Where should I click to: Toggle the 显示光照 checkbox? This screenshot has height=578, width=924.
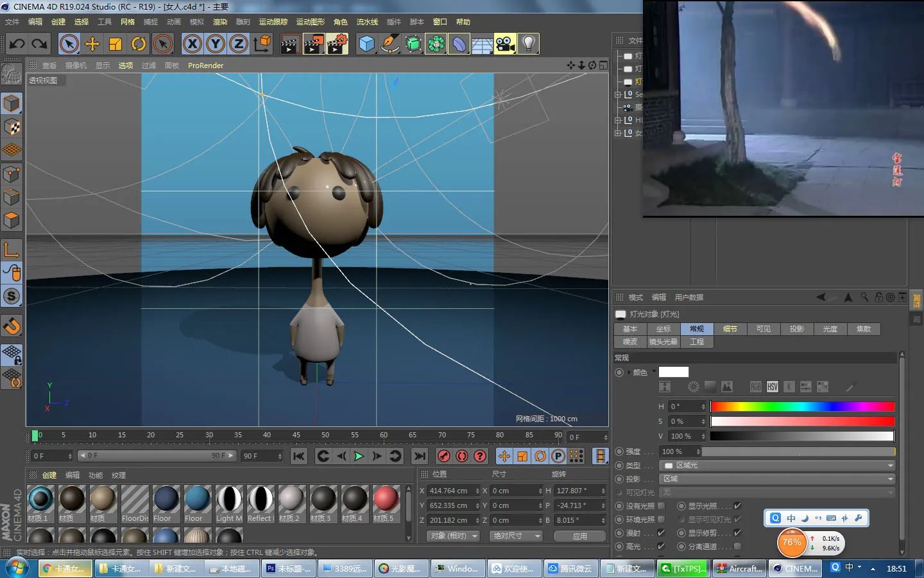737,506
